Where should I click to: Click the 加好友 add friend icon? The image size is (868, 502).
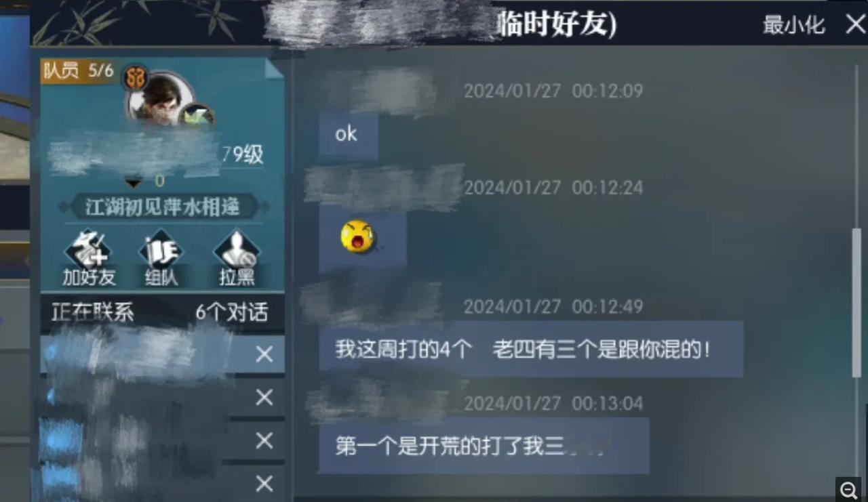click(89, 258)
